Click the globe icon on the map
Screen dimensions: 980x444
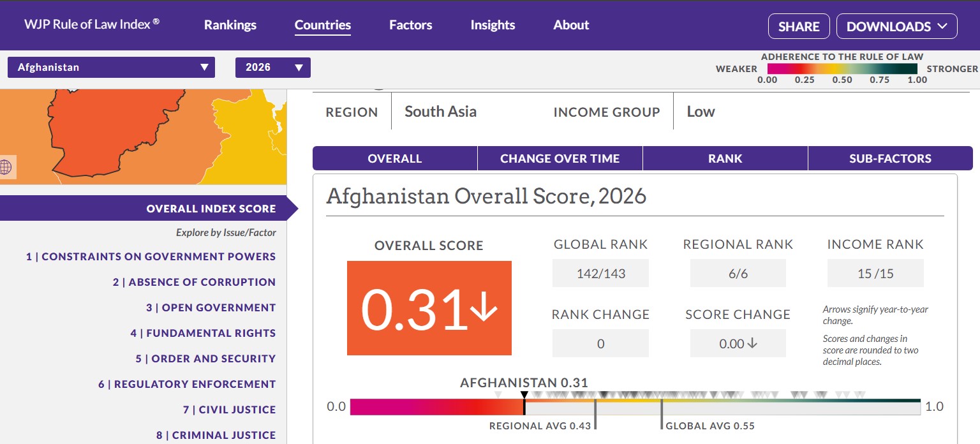tap(6, 166)
